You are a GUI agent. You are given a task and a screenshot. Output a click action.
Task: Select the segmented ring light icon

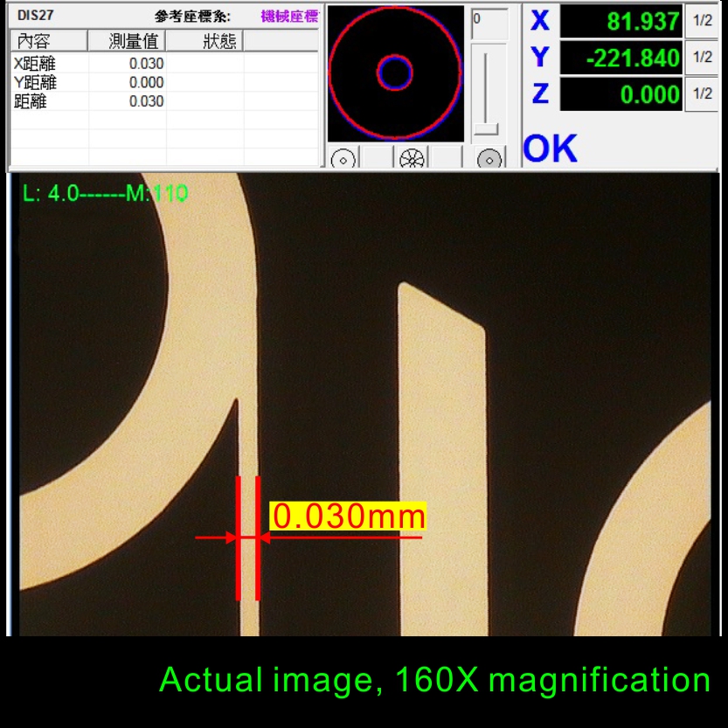pyautogui.click(x=411, y=159)
